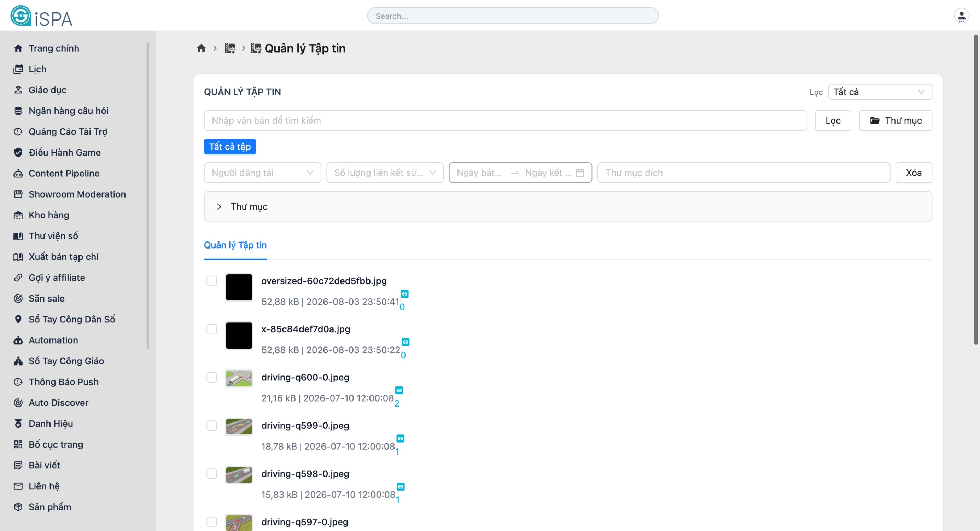Click link icon next to x-85c84def7d0a.jpg
The height and width of the screenshot is (531, 980).
coord(406,342)
